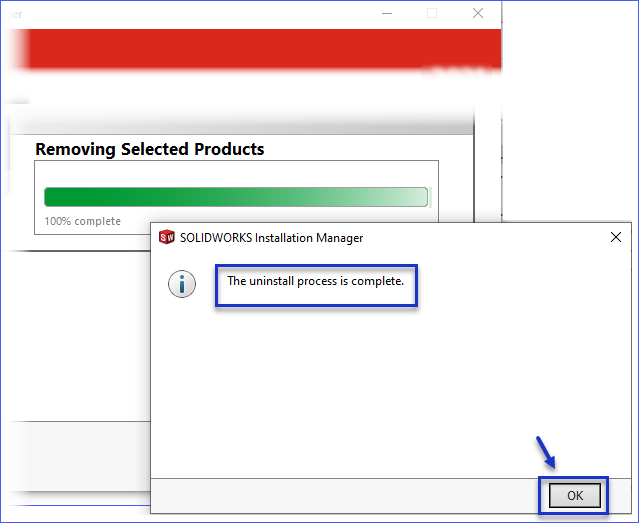The width and height of the screenshot is (639, 523).
Task: Click the gray footer of background installer
Action: [x=75, y=450]
